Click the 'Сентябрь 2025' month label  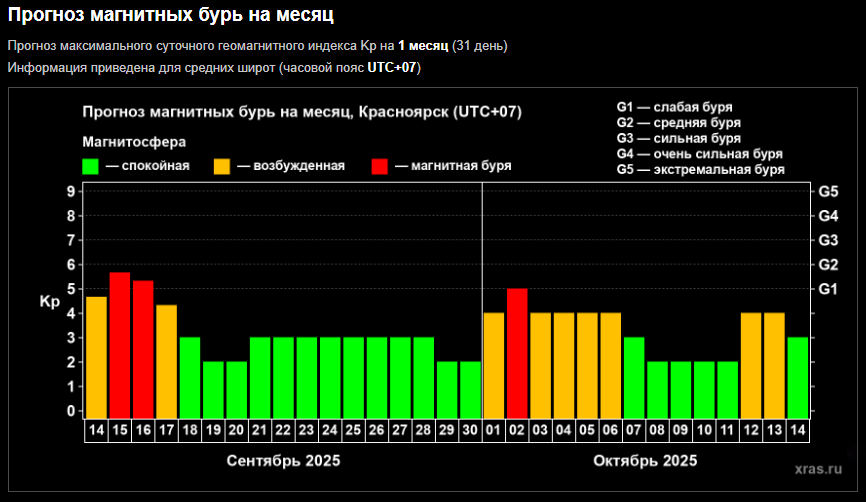pos(283,461)
